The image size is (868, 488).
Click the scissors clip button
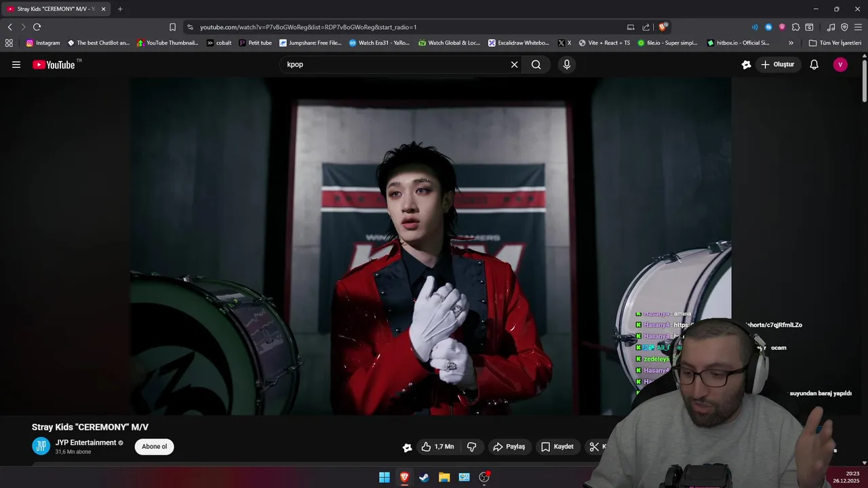coord(594,447)
